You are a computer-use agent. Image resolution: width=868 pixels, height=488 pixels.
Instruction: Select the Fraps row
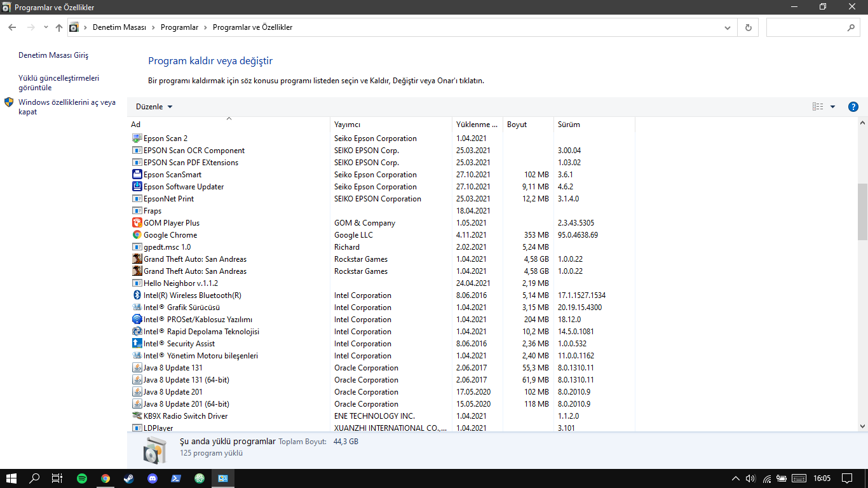(383, 211)
